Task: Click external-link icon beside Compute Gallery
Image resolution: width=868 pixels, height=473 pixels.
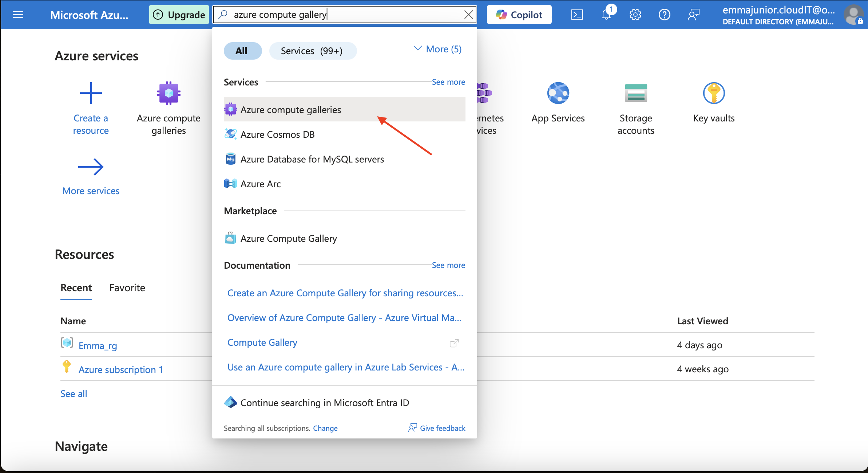Action: 454,343
